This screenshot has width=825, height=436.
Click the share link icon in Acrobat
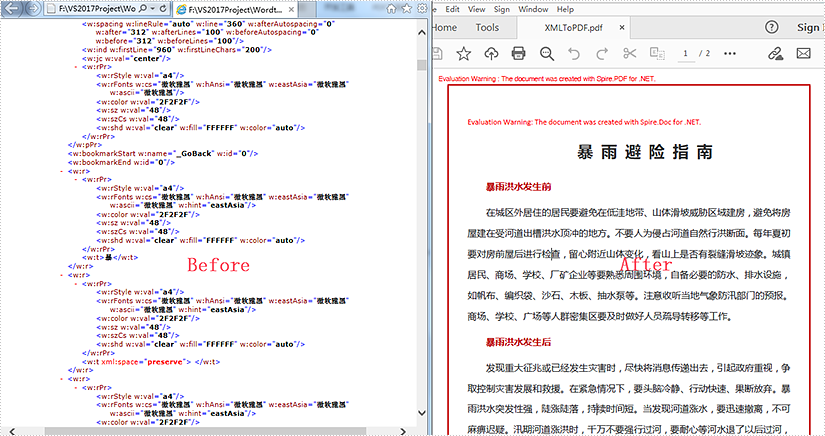pos(775,53)
